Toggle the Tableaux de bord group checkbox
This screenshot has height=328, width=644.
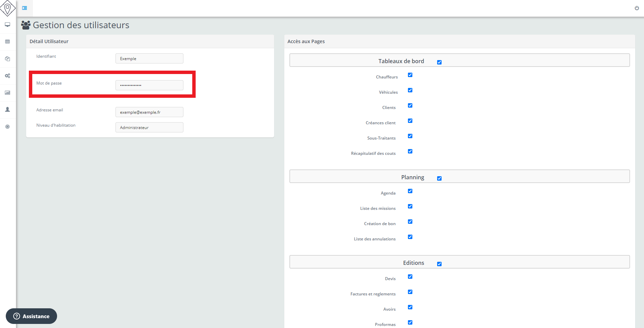pyautogui.click(x=439, y=62)
